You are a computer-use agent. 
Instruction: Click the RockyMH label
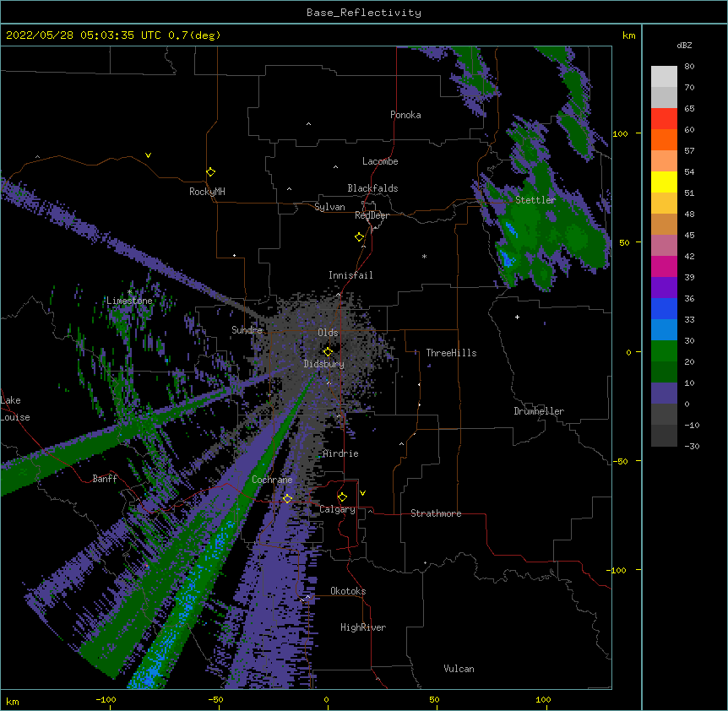[207, 192]
